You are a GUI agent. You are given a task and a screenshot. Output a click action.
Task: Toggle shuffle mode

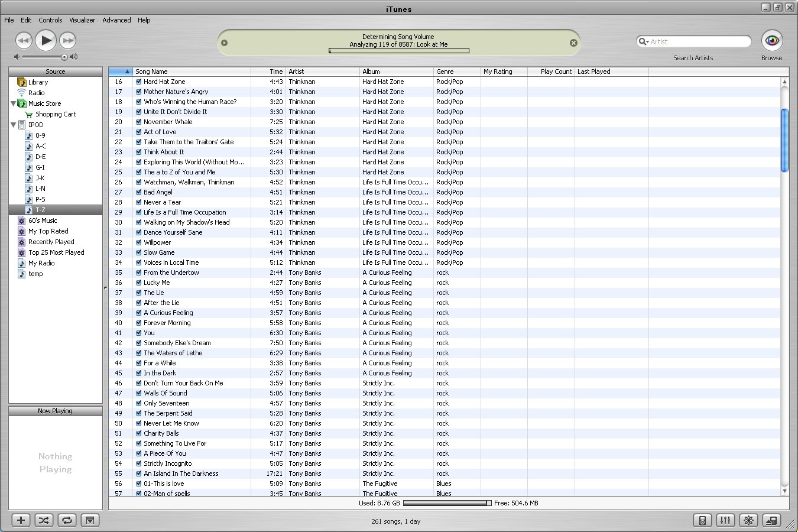pyautogui.click(x=44, y=520)
